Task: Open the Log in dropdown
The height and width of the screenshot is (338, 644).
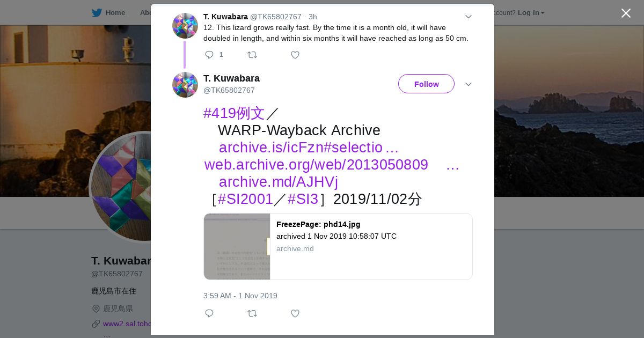Action: (531, 13)
